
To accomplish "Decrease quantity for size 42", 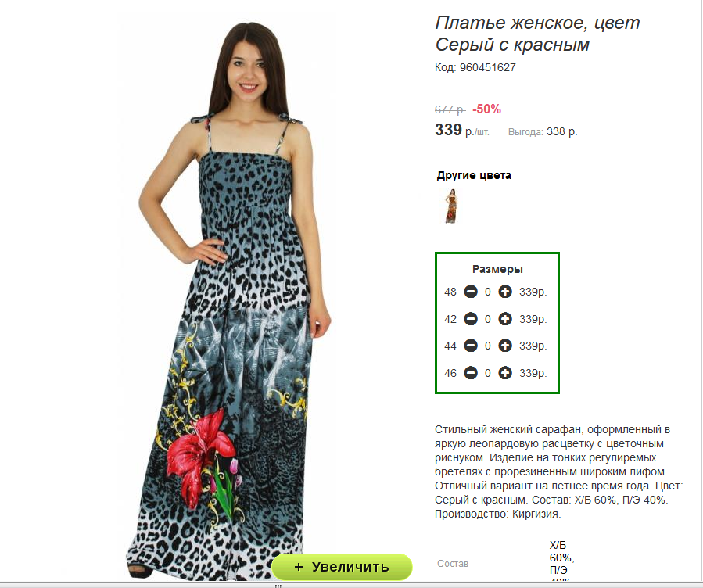I will point(471,319).
